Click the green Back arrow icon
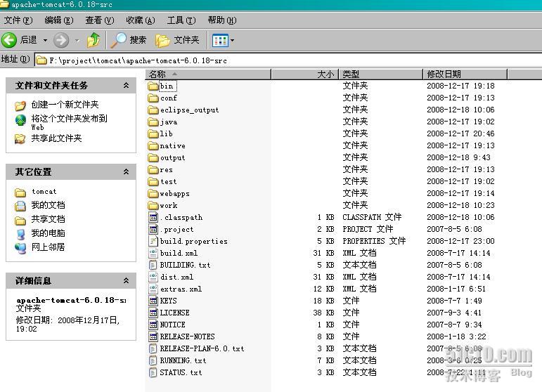The image size is (542, 392). pos(9,40)
